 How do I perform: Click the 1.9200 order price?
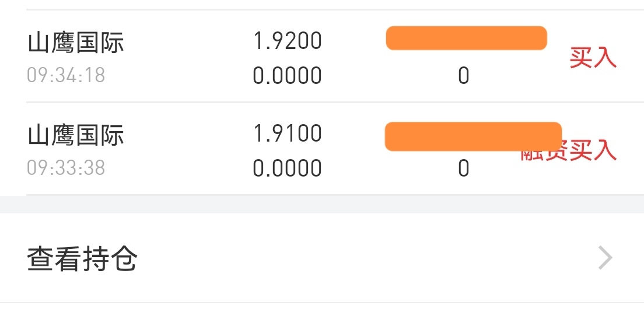pos(287,41)
